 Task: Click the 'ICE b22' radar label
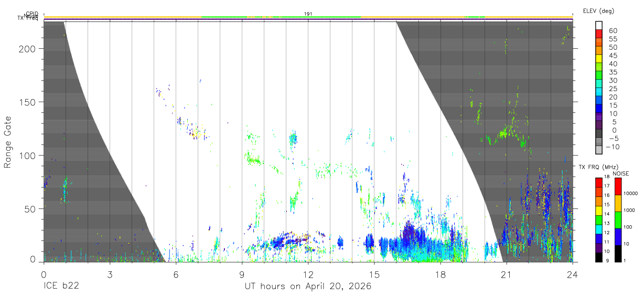[62, 287]
